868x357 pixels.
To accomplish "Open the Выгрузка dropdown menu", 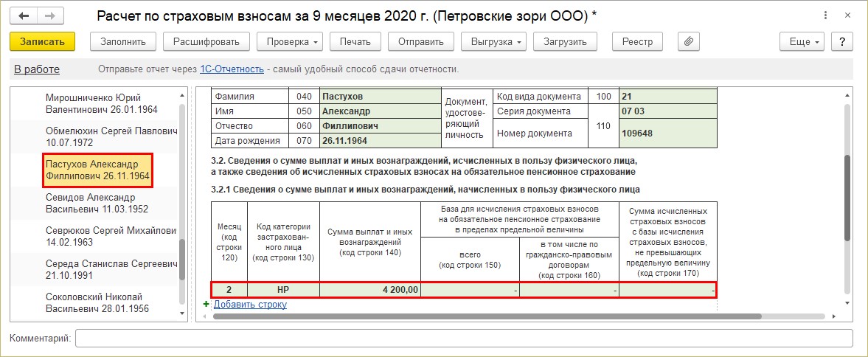I will 494,41.
